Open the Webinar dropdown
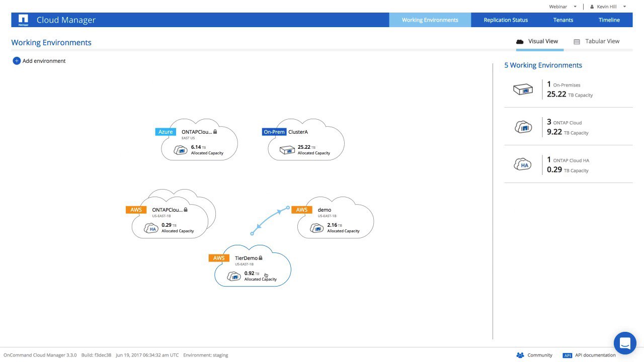The image size is (644, 362). click(563, 7)
